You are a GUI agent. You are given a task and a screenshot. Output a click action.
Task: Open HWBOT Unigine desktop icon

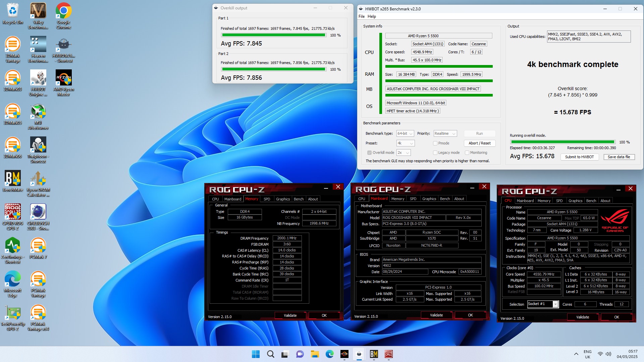click(38, 83)
